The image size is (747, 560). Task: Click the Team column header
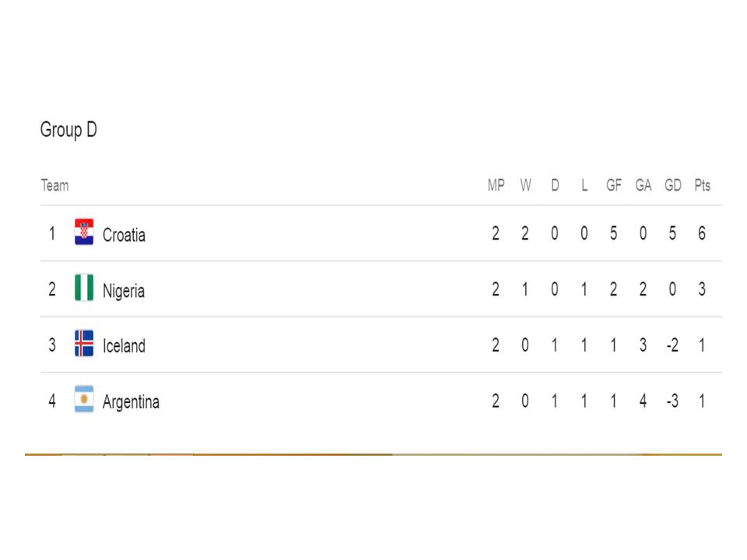tap(54, 185)
